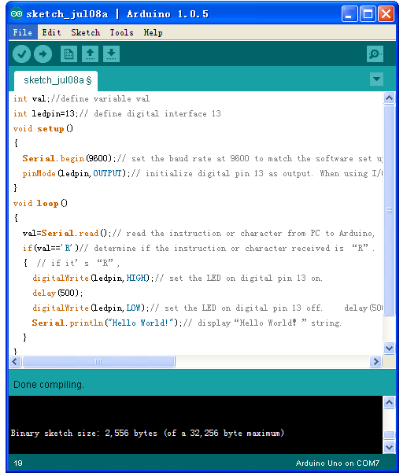Open the Serial Monitor magnifier icon
403x476 pixels.
(x=375, y=54)
